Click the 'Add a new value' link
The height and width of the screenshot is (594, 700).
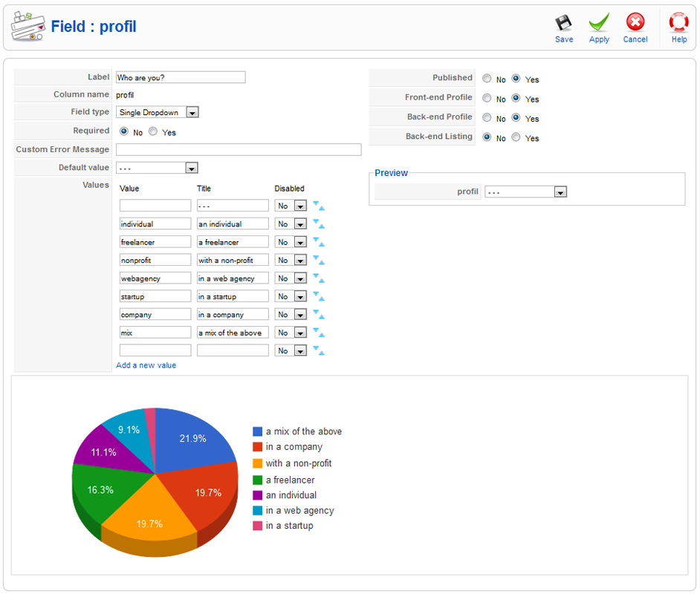coord(146,365)
